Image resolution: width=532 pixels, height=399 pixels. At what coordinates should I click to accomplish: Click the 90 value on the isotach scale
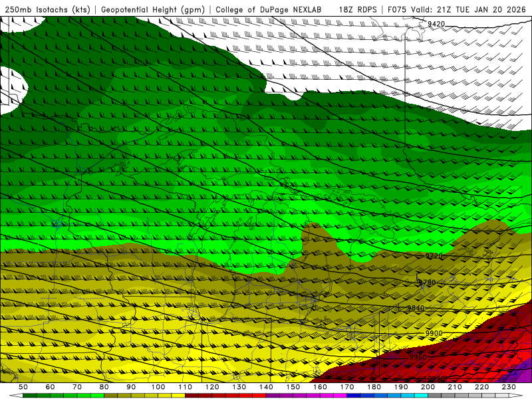131,387
